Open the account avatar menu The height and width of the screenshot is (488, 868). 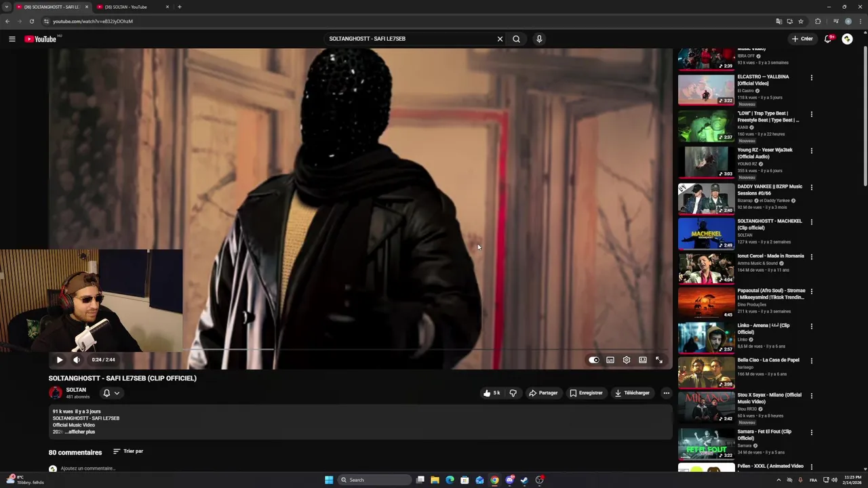pyautogui.click(x=847, y=39)
